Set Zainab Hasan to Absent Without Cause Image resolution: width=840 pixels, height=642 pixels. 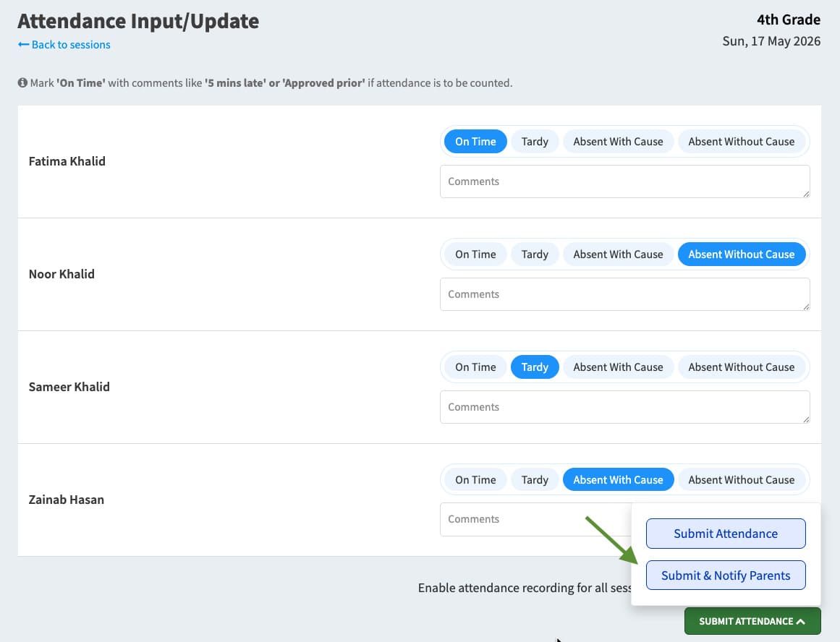pos(742,480)
